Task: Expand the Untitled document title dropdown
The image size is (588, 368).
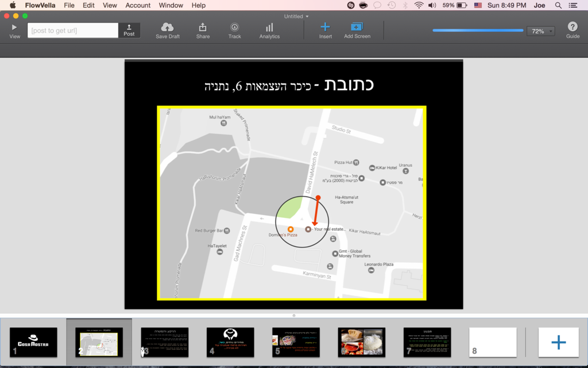Action: coord(296,16)
